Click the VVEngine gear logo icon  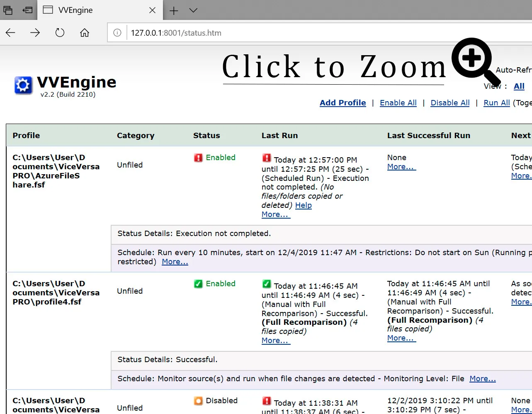(x=23, y=85)
